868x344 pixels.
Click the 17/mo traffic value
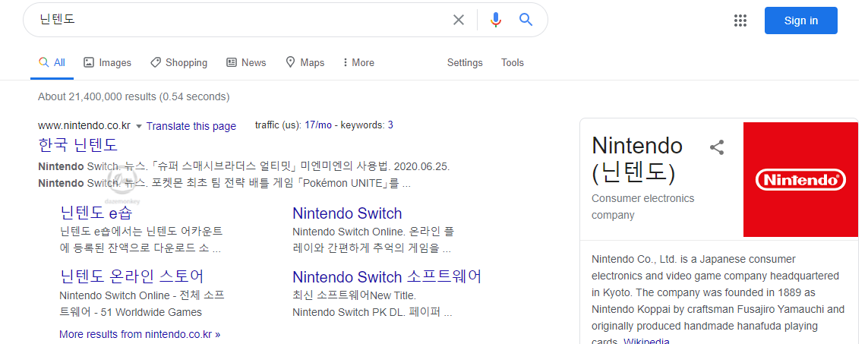click(318, 125)
